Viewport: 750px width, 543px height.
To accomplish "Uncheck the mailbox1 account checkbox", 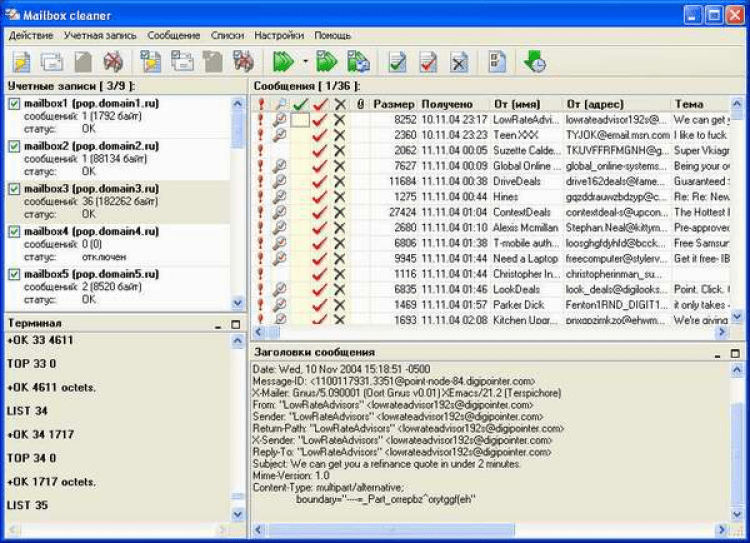I will pos(14,103).
